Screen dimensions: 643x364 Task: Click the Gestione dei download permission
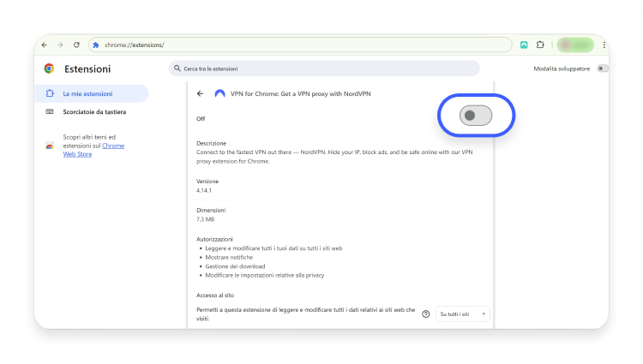pos(235,266)
